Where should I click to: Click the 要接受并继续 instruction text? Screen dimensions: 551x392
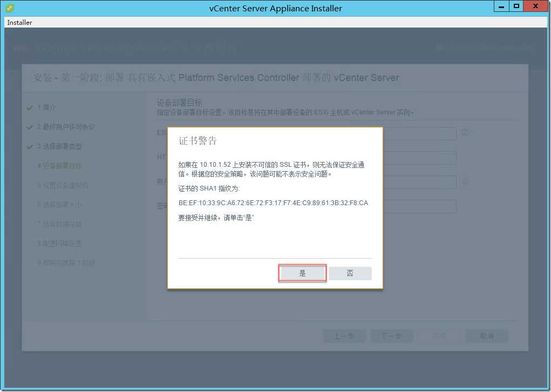pos(216,218)
